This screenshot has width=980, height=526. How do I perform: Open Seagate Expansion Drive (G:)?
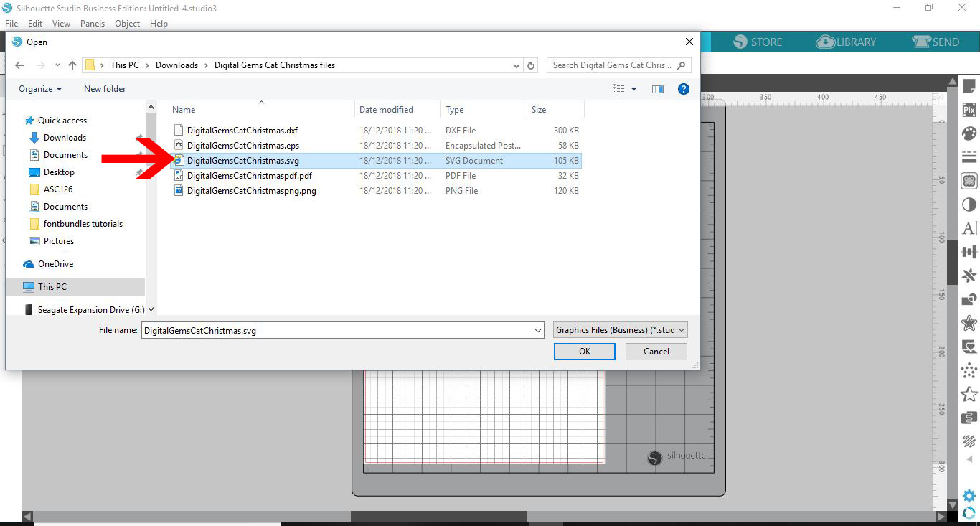[x=84, y=310]
